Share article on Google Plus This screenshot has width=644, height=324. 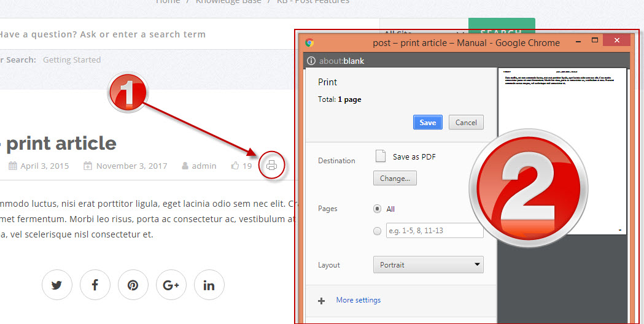click(x=171, y=285)
